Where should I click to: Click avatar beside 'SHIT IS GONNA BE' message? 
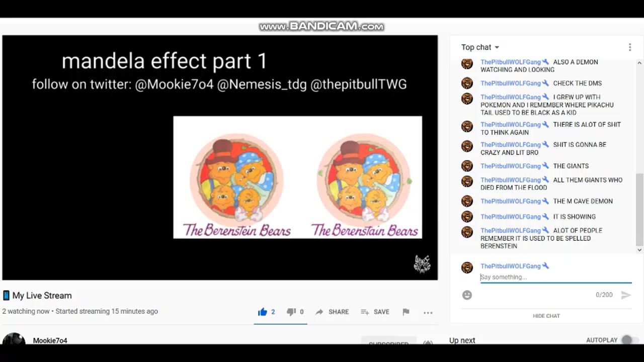coord(467,146)
